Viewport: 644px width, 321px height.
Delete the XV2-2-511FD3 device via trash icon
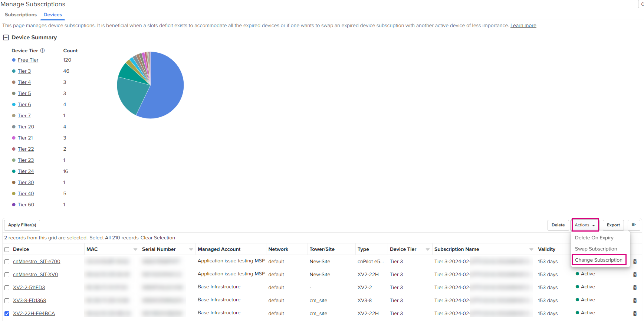[x=635, y=288]
